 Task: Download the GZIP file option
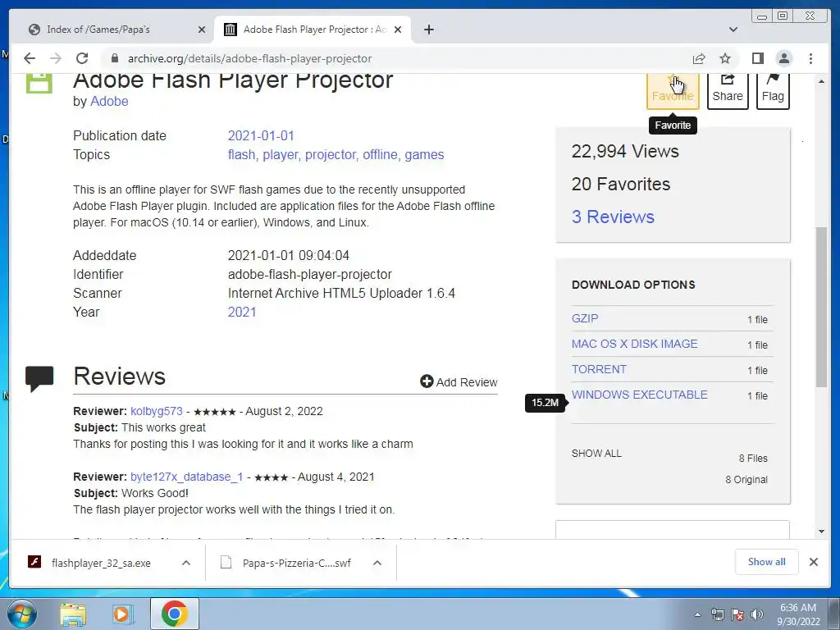pos(584,318)
